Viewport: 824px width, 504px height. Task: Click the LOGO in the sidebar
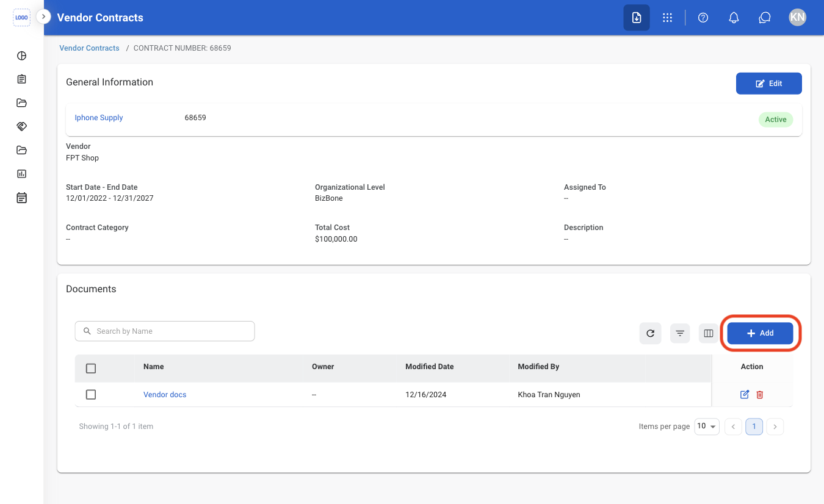click(21, 18)
